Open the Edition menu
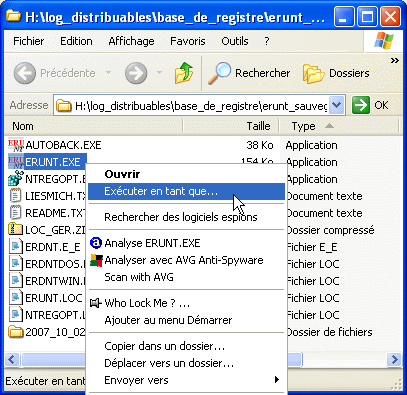This screenshot has width=407, height=395. [76, 41]
